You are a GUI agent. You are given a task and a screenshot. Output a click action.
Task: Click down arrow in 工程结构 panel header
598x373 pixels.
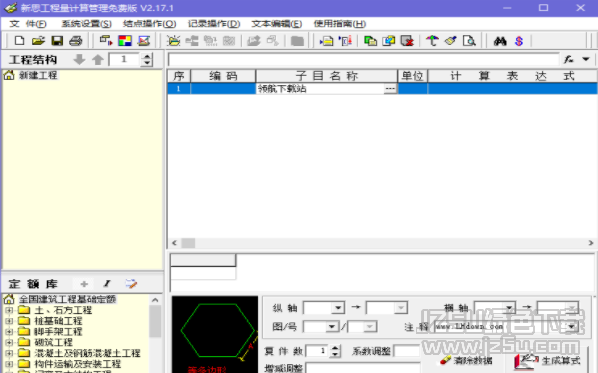[79, 59]
